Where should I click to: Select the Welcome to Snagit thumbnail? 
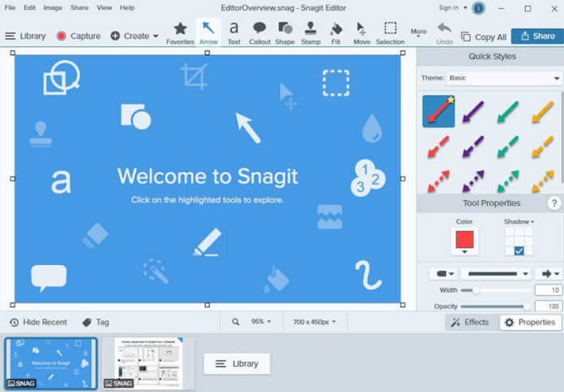coord(51,363)
